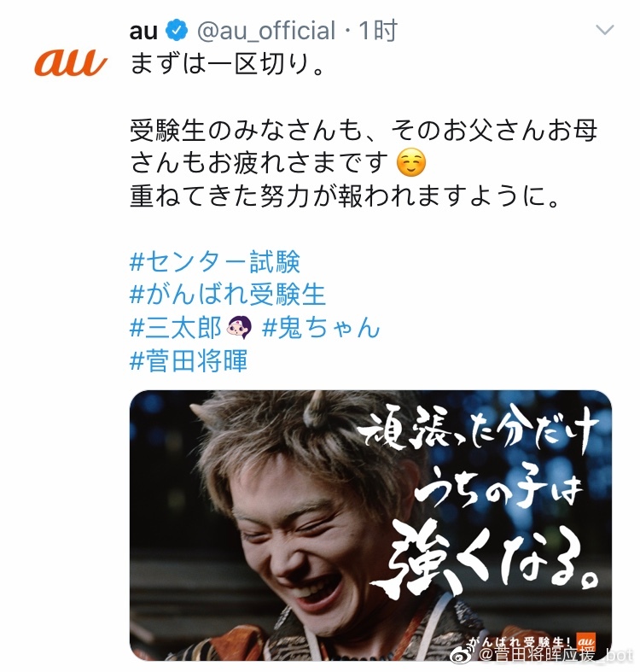The width and height of the screenshot is (640, 672).
Task: Click the smiling face emoji in the tweet
Action: pos(411,163)
